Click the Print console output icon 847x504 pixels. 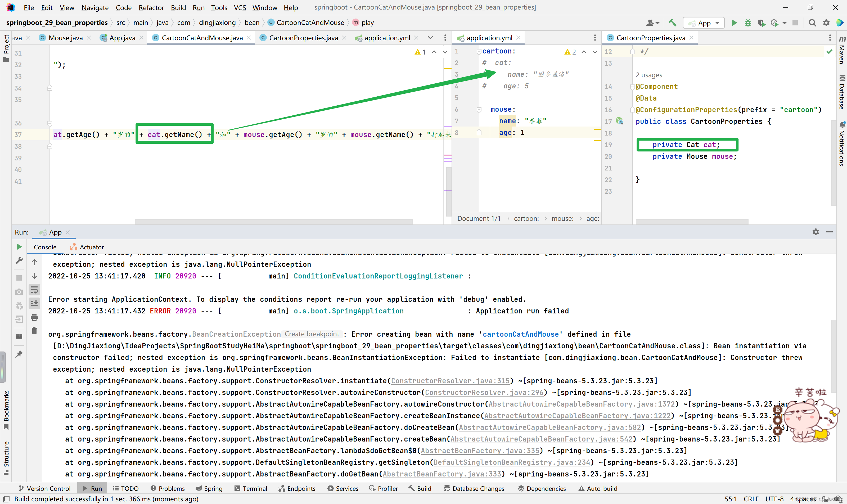(x=34, y=317)
